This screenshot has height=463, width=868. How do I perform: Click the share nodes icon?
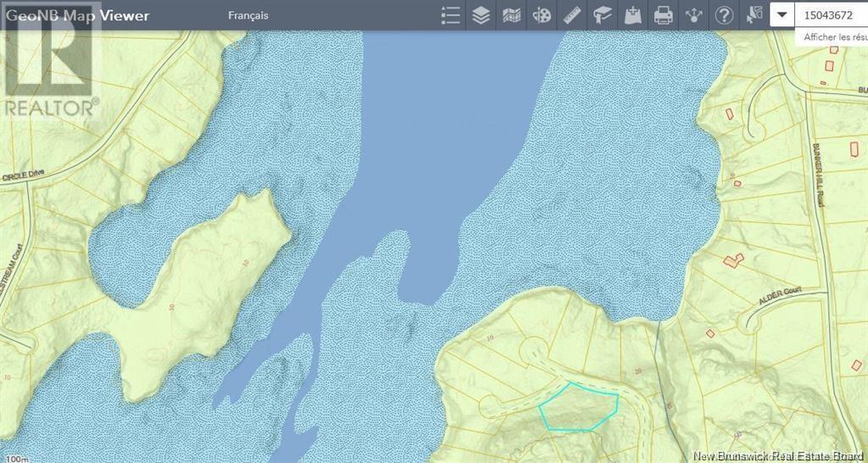tap(694, 15)
